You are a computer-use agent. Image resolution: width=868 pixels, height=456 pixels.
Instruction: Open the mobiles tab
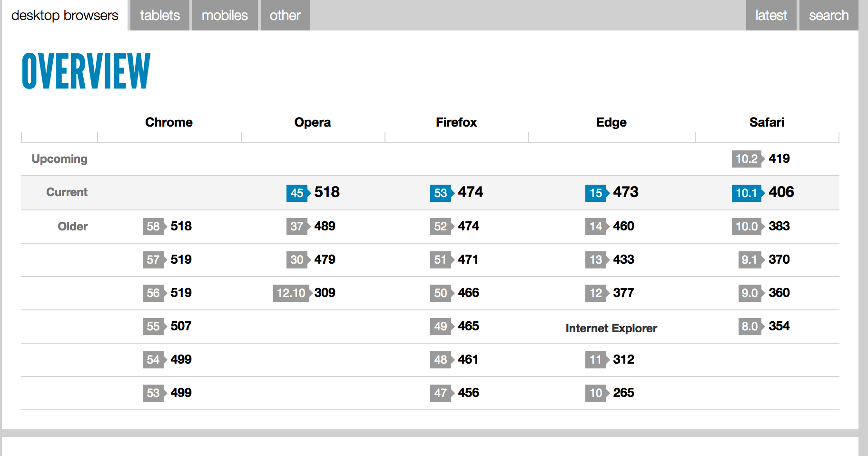[225, 15]
